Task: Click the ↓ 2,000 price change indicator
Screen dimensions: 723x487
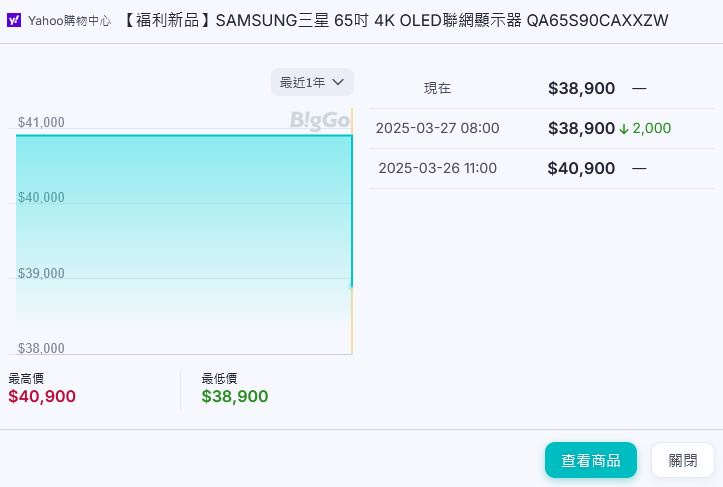Action: click(x=645, y=129)
